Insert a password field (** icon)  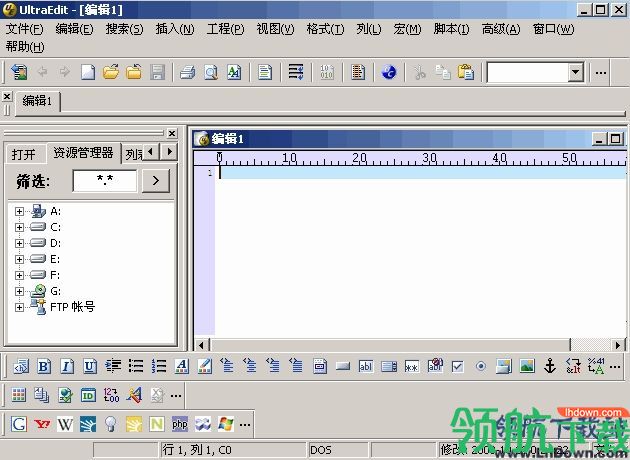(412, 366)
